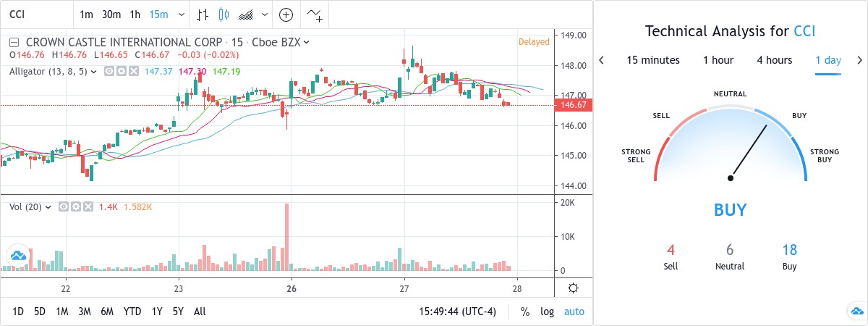
Task: Open Alligator indicator settings gear
Action: (x=121, y=71)
